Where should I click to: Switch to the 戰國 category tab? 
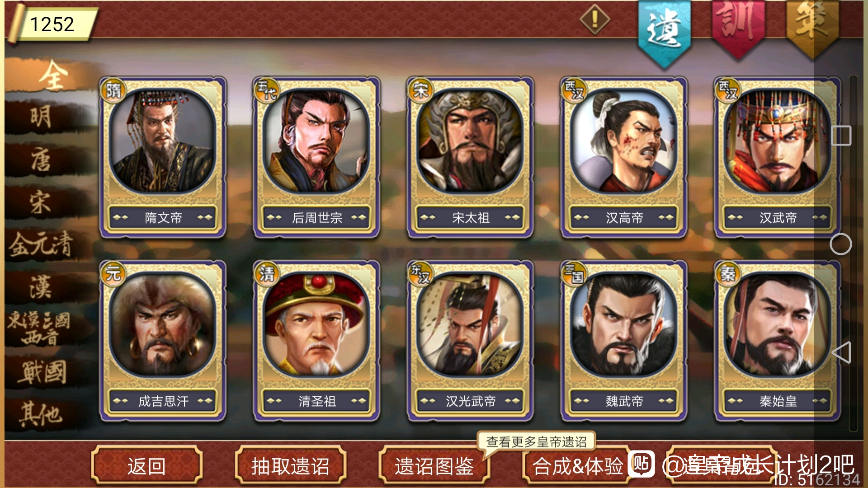(x=42, y=372)
